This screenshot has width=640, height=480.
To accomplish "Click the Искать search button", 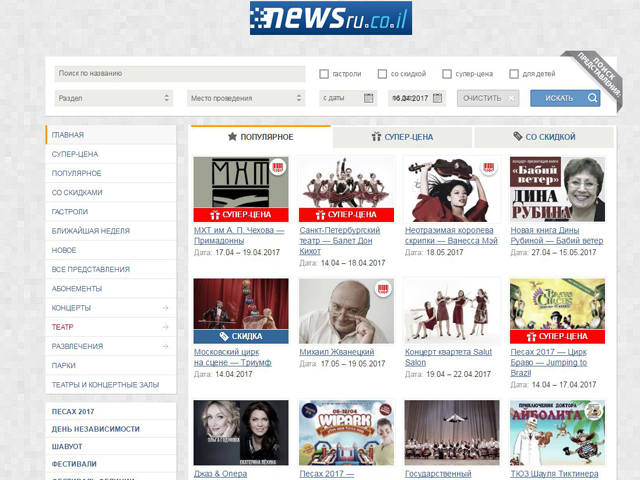I will pyautogui.click(x=565, y=98).
